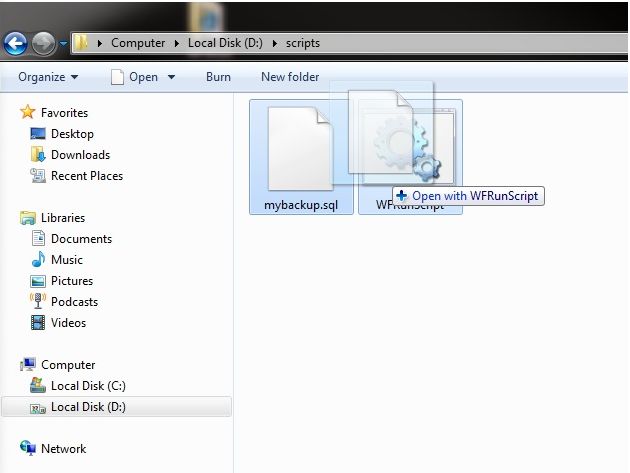Select Libraries in navigation pane

point(63,218)
